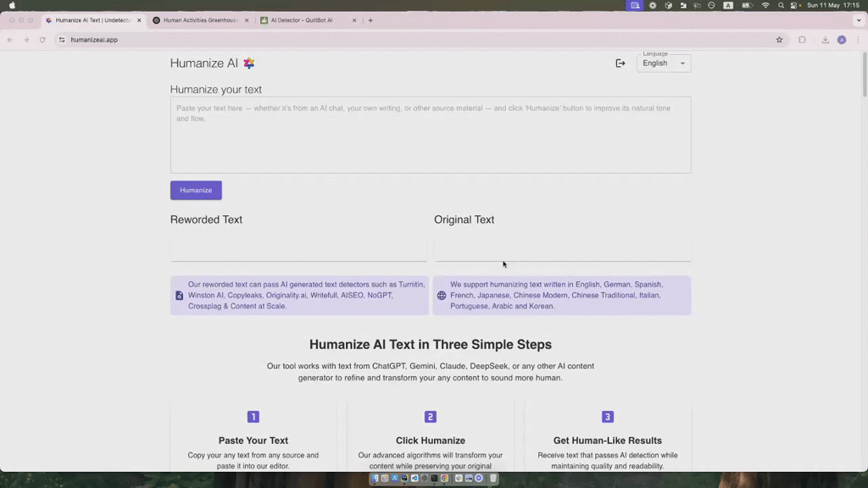
Task: Open Control Center in menu bar
Action: point(795,5)
